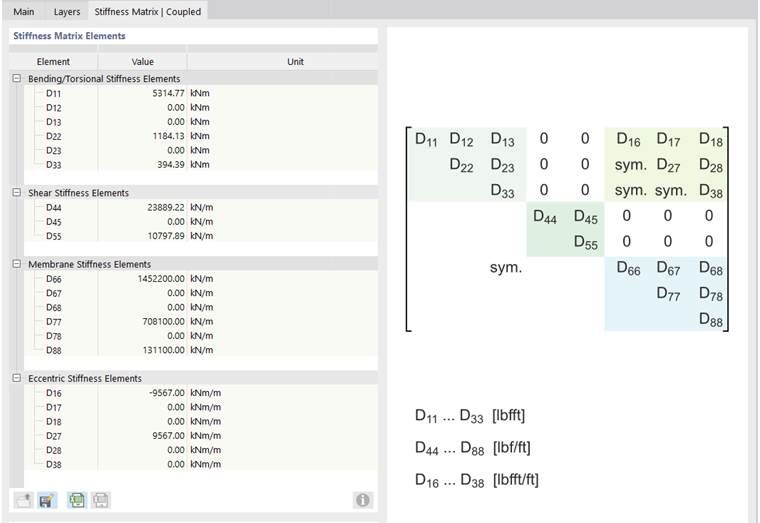
Task: Switch to the Main tab
Action: coord(24,12)
